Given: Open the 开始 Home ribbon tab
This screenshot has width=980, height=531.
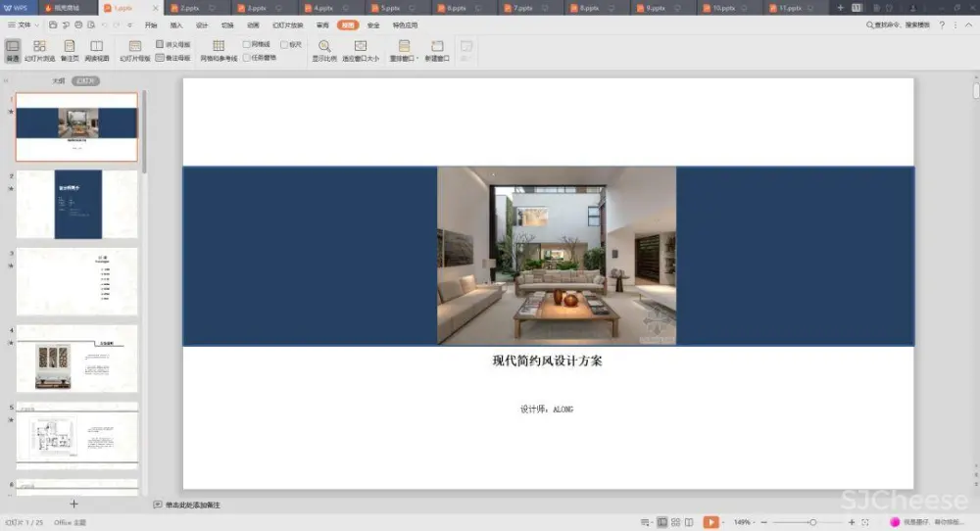Looking at the screenshot, I should (151, 25).
